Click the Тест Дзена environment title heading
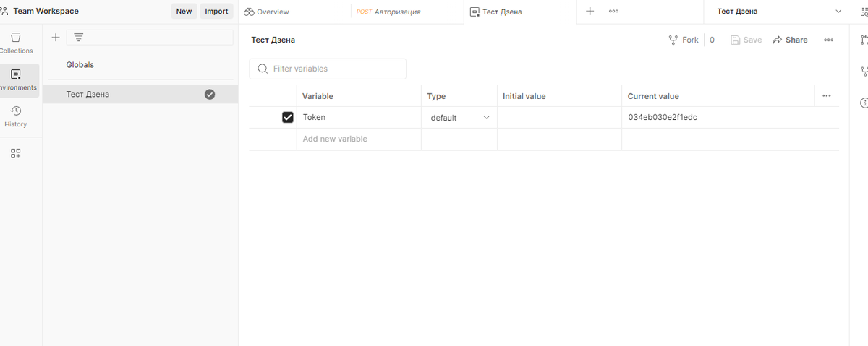 [273, 40]
